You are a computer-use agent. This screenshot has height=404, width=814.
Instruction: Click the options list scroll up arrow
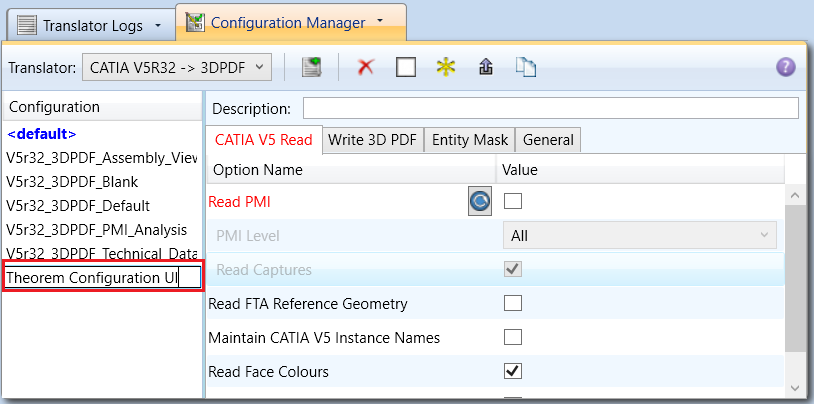[795, 195]
